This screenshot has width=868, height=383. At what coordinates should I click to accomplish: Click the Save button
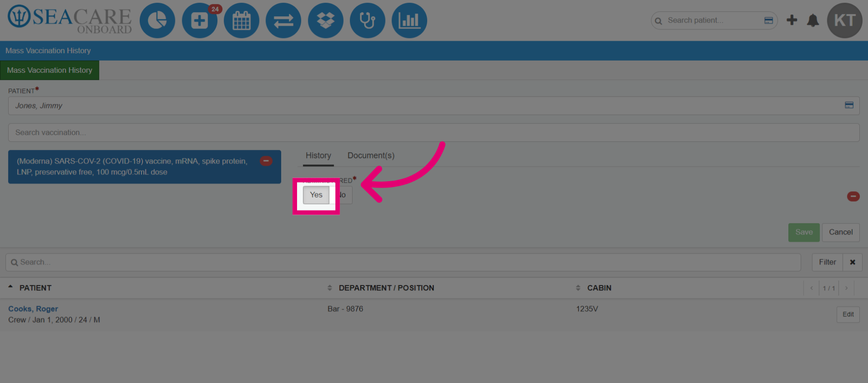coord(804,232)
